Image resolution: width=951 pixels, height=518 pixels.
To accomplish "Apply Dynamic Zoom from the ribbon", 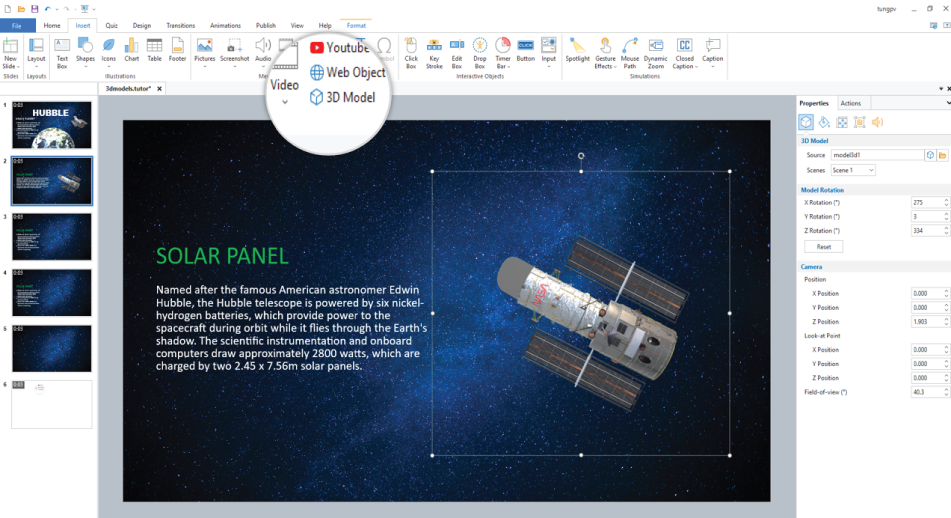I will tap(656, 53).
